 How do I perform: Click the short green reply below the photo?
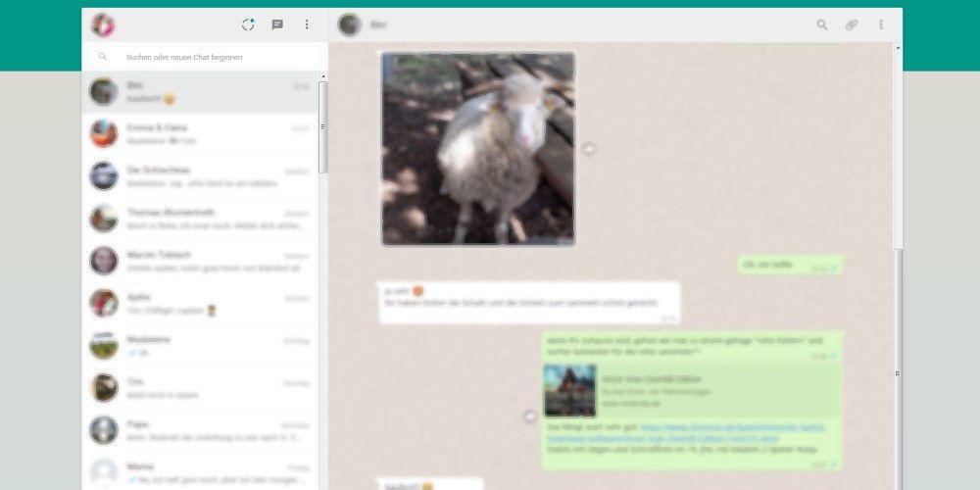(x=791, y=265)
